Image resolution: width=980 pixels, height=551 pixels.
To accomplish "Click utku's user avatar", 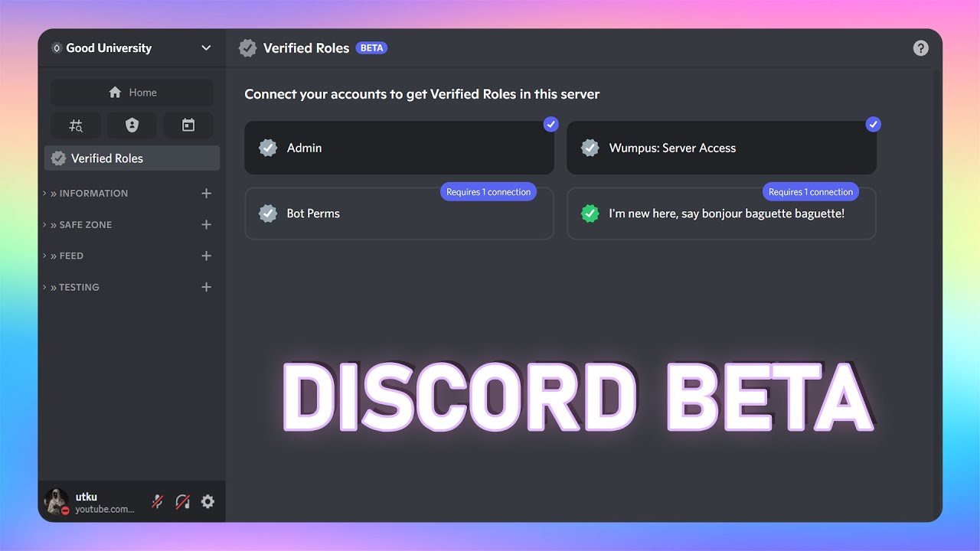I will tap(57, 502).
